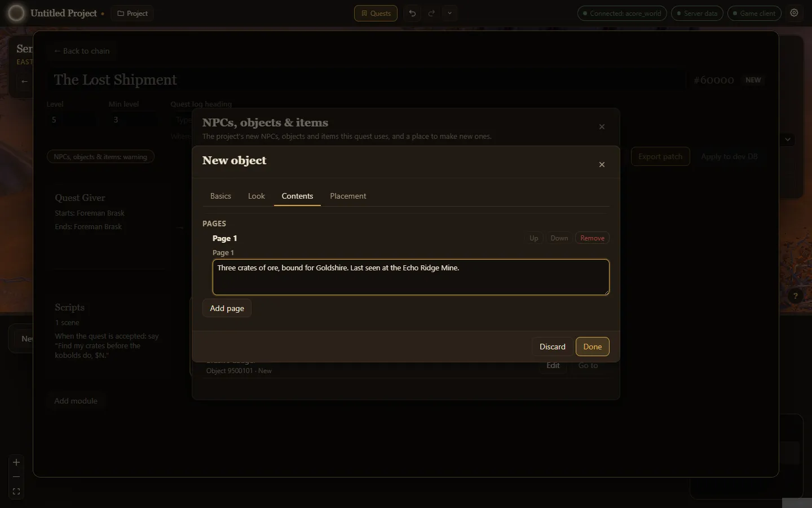Switch to the Basics tab

[x=220, y=196]
